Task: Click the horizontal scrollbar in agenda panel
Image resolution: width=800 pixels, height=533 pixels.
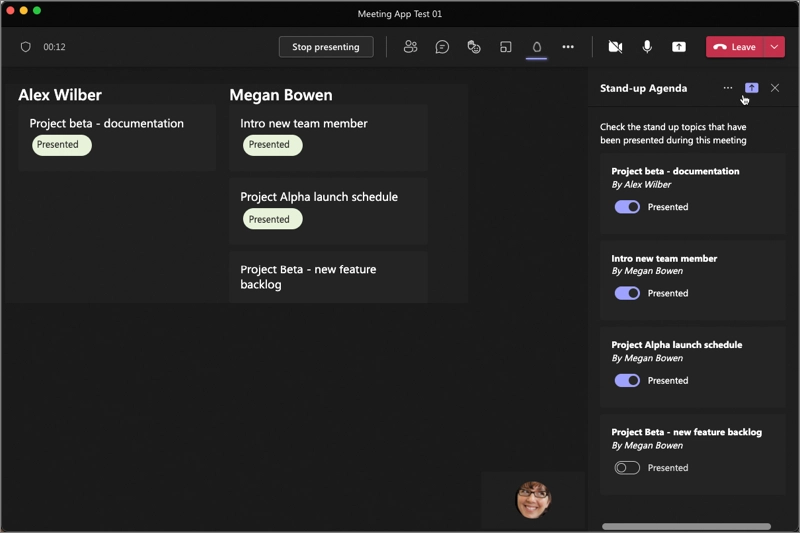Action: click(686, 526)
